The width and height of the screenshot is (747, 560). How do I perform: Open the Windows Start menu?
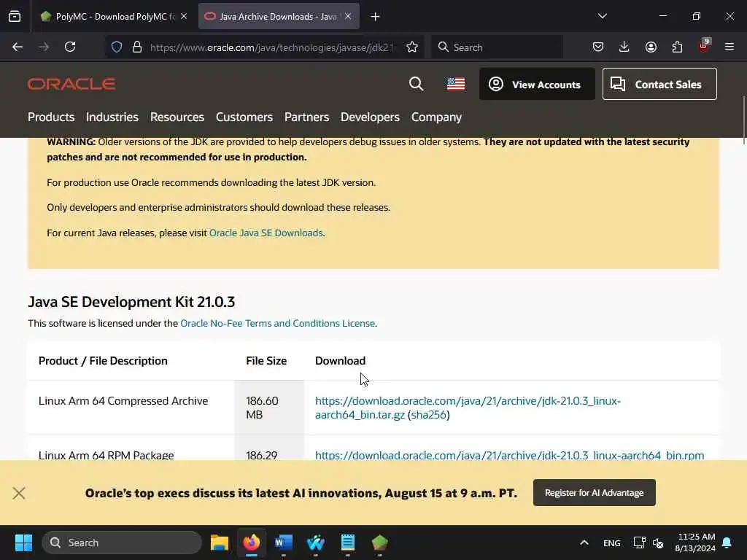coord(23,542)
